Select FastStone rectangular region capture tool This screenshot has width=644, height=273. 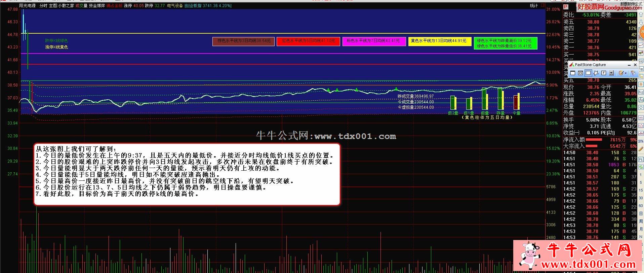(588, 73)
